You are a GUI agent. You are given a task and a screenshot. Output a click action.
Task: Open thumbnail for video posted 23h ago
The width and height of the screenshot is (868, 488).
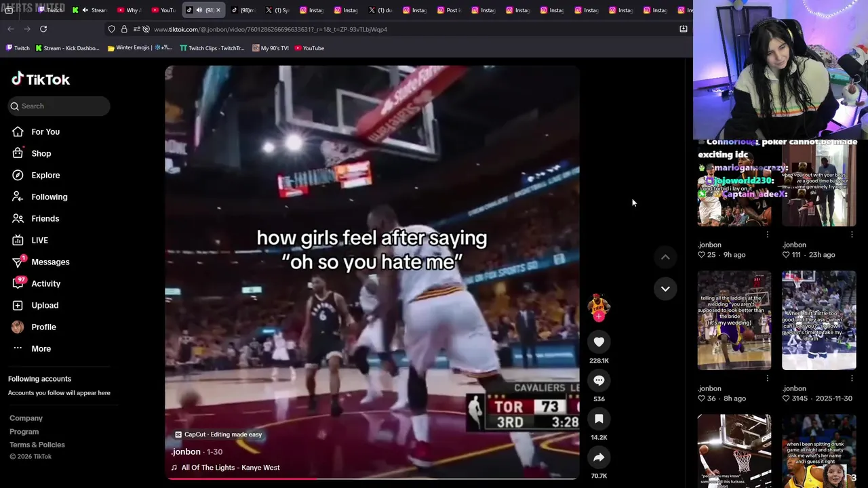click(819, 184)
